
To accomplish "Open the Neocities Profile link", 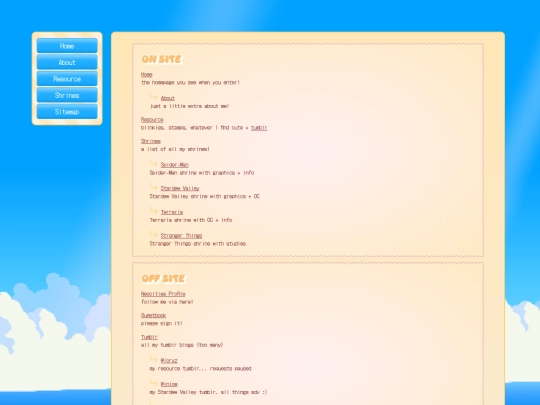I will point(163,294).
